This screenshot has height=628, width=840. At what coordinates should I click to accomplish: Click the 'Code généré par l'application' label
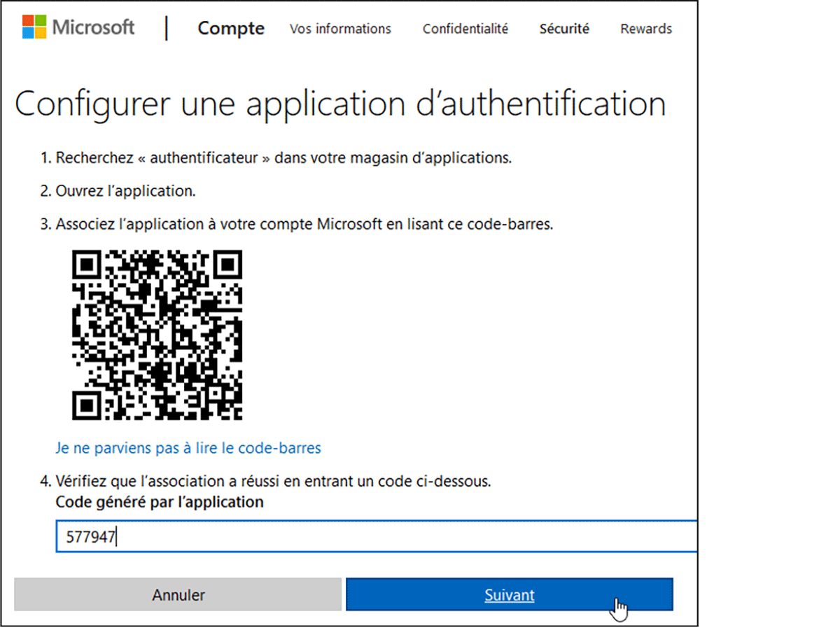(160, 502)
